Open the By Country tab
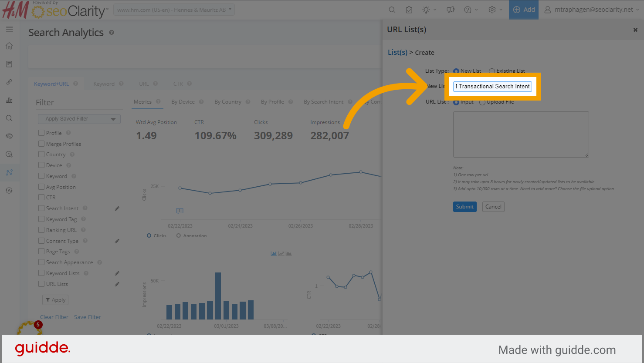Viewport: 644px width, 363px height. pos(228,102)
